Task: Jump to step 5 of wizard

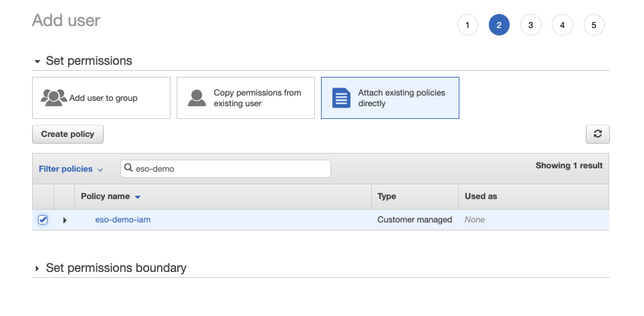Action: point(594,25)
